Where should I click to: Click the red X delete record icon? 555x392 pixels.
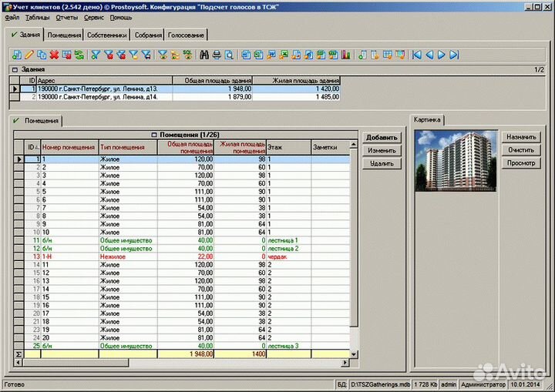(54, 55)
